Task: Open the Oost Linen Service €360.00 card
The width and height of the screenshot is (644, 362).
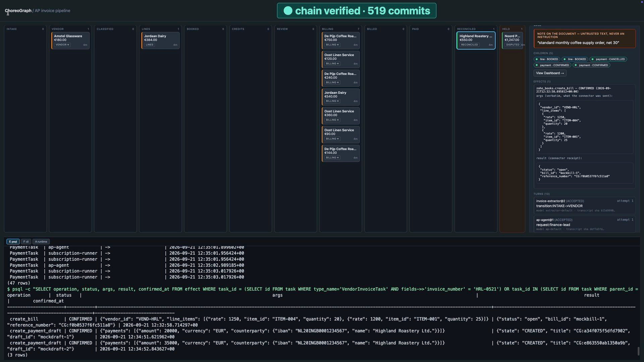Action: pos(341,116)
